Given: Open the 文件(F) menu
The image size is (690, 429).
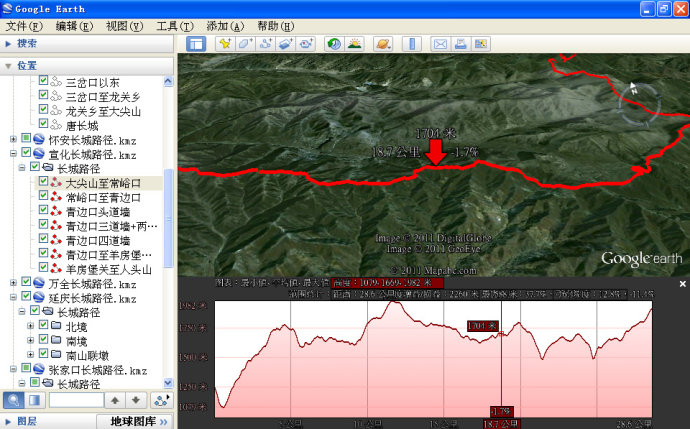Looking at the screenshot, I should click(24, 26).
